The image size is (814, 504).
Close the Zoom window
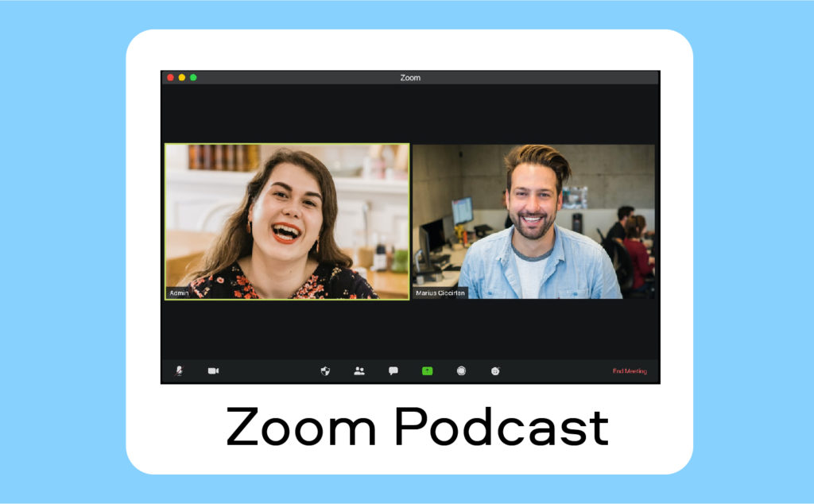point(170,77)
